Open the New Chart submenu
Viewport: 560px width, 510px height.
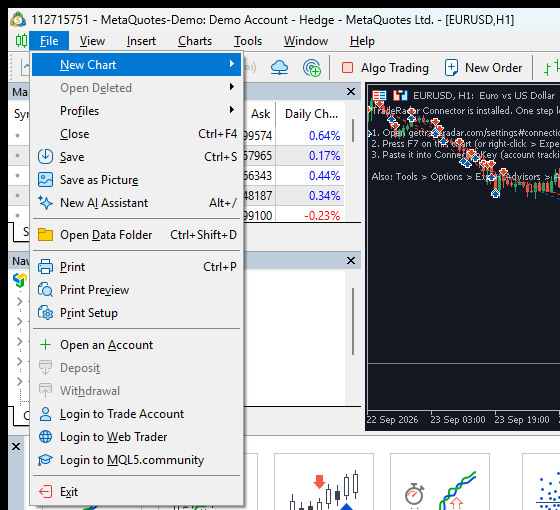click(x=136, y=65)
